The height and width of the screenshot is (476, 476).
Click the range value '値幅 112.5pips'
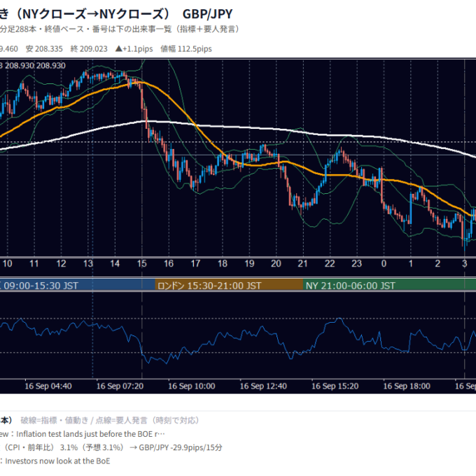click(x=186, y=49)
